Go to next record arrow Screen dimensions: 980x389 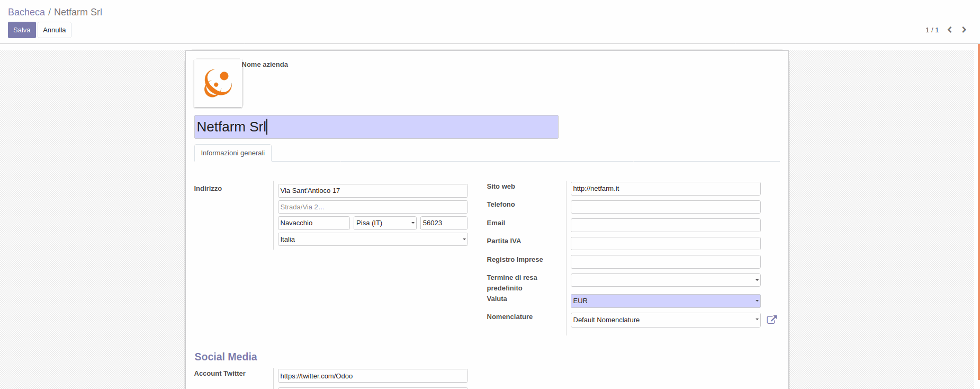point(964,30)
